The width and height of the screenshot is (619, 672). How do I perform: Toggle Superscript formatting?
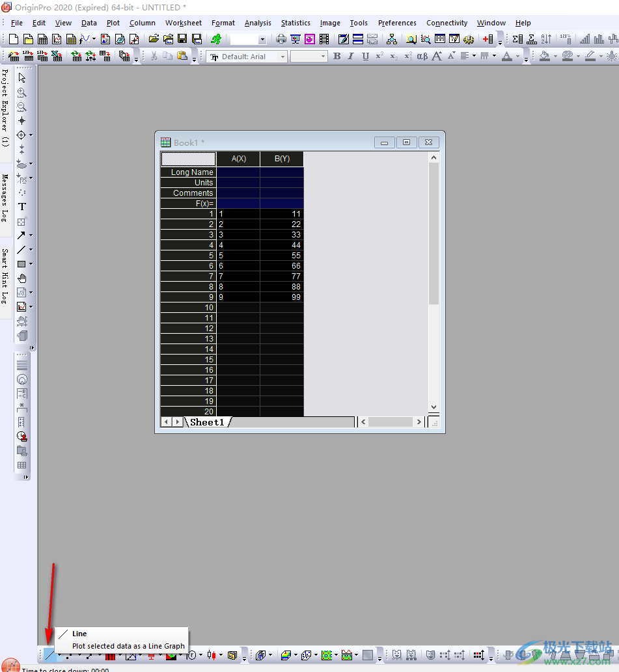tap(379, 56)
